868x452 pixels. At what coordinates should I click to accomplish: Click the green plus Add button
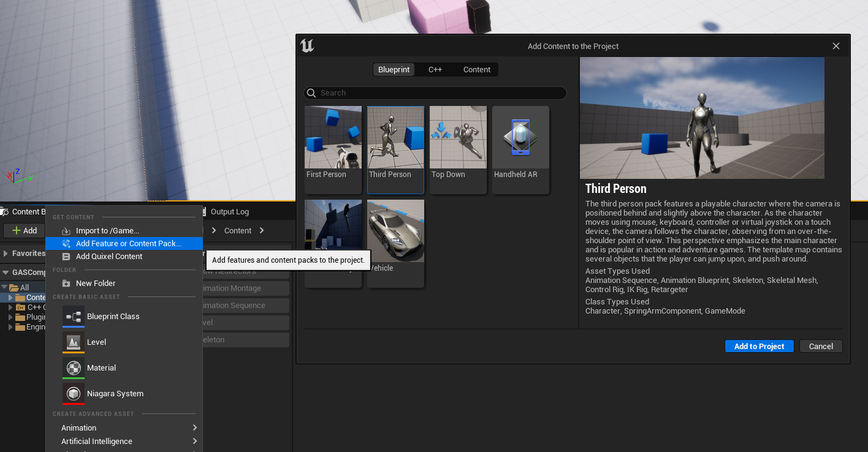tap(25, 230)
